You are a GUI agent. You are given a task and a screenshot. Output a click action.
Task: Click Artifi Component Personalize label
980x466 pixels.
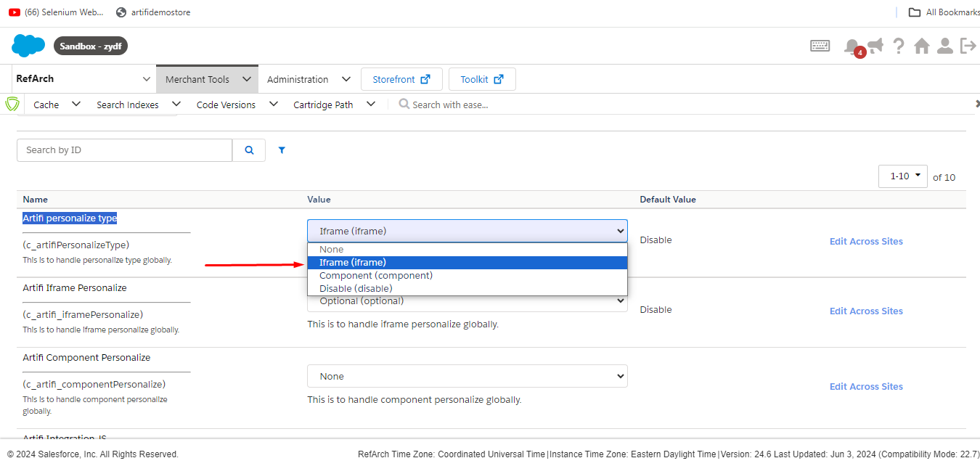[x=86, y=357]
